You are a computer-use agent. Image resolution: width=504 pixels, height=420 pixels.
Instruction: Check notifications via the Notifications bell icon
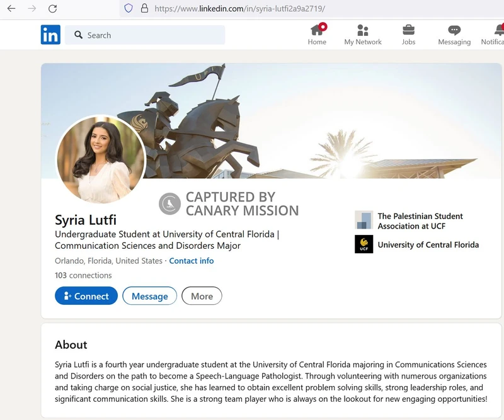coord(498,30)
